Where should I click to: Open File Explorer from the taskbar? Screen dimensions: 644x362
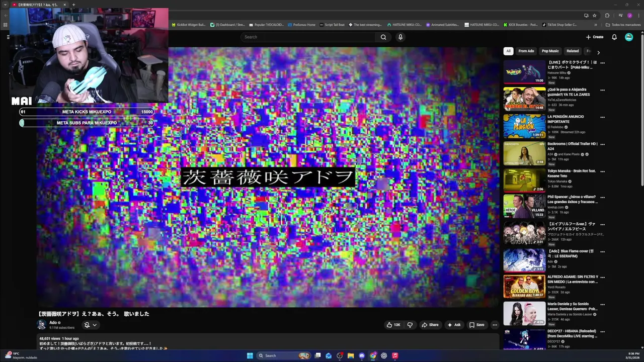point(351,355)
